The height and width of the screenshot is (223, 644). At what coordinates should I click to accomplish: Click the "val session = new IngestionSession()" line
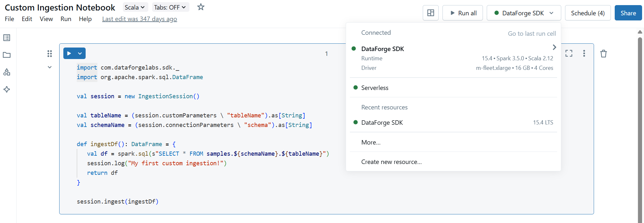[138, 96]
